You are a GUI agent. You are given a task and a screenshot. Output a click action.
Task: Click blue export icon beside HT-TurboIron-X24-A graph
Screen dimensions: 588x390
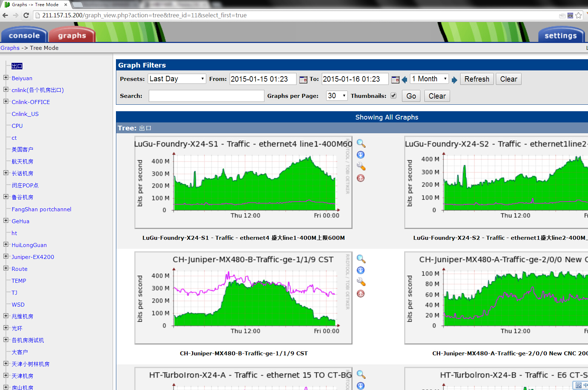(360, 386)
